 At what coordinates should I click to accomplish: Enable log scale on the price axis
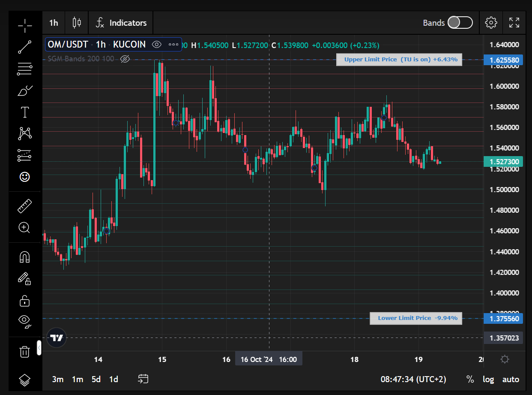click(488, 379)
